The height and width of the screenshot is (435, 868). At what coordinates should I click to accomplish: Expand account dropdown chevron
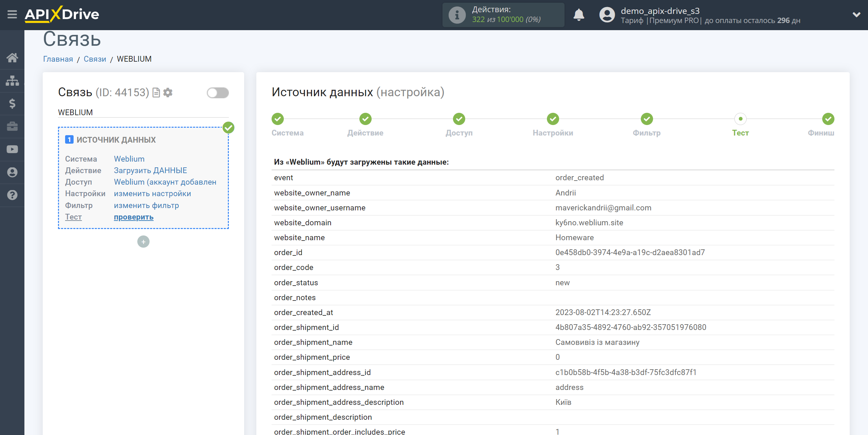[856, 15]
